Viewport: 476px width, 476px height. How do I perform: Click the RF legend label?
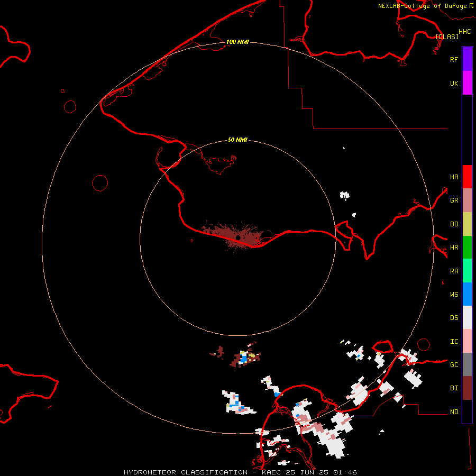[454, 59]
